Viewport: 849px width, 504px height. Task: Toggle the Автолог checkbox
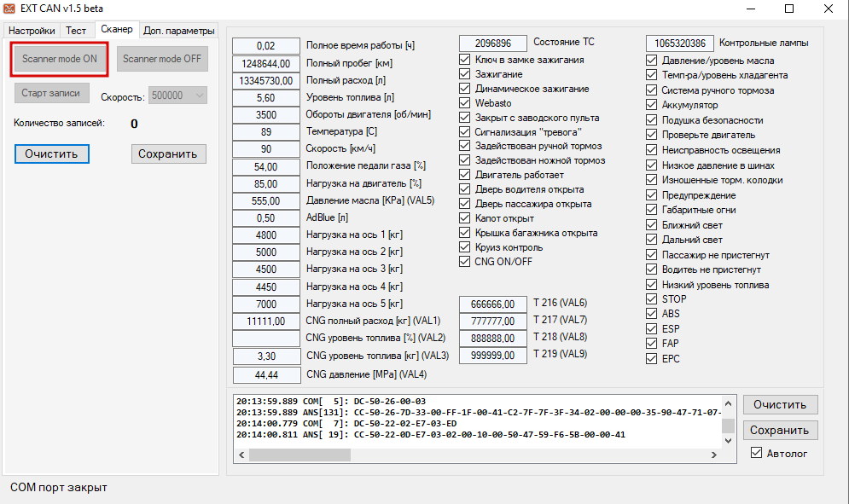[756, 453]
